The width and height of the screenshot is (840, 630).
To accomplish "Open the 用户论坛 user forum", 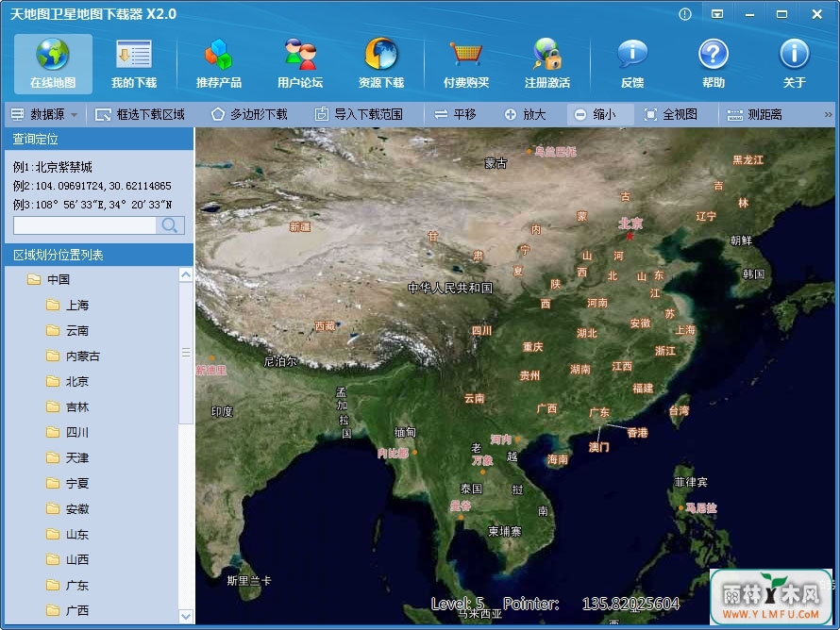I will (x=300, y=63).
